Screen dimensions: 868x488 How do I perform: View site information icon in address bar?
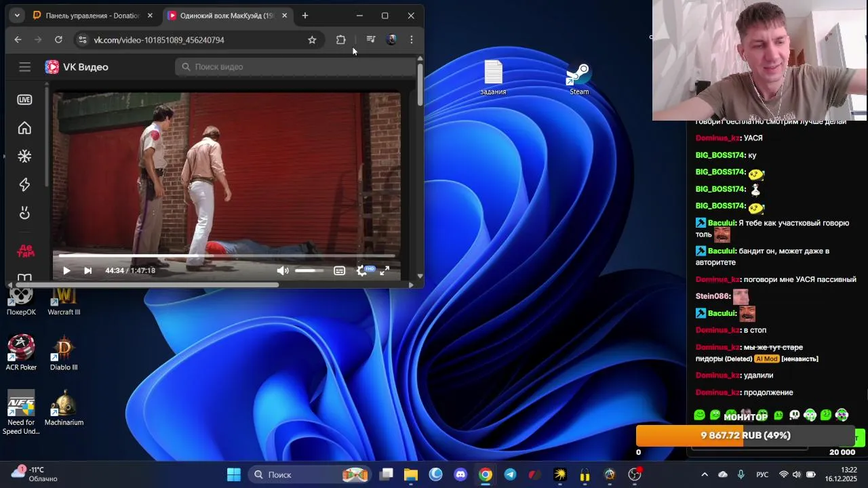(x=82, y=40)
